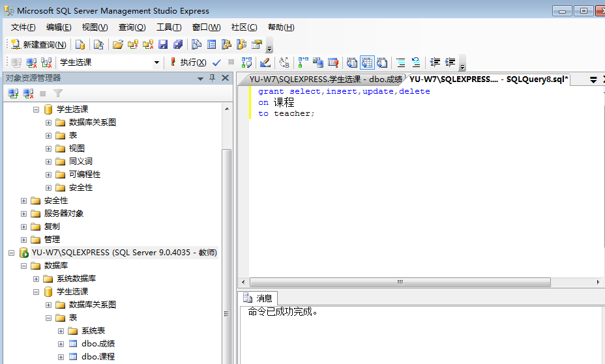Uncomment the selected lines
This screenshot has width=605, height=364.
pyautogui.click(x=416, y=63)
